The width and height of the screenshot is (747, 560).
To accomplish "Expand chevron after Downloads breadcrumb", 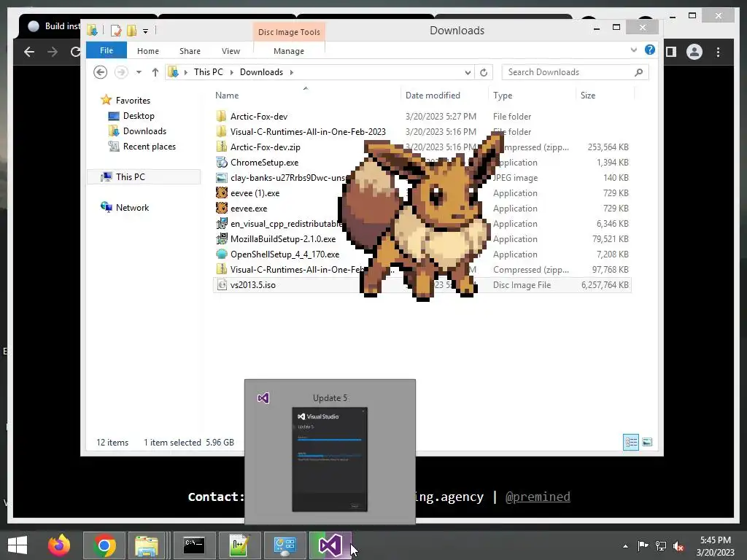I will (x=291, y=72).
